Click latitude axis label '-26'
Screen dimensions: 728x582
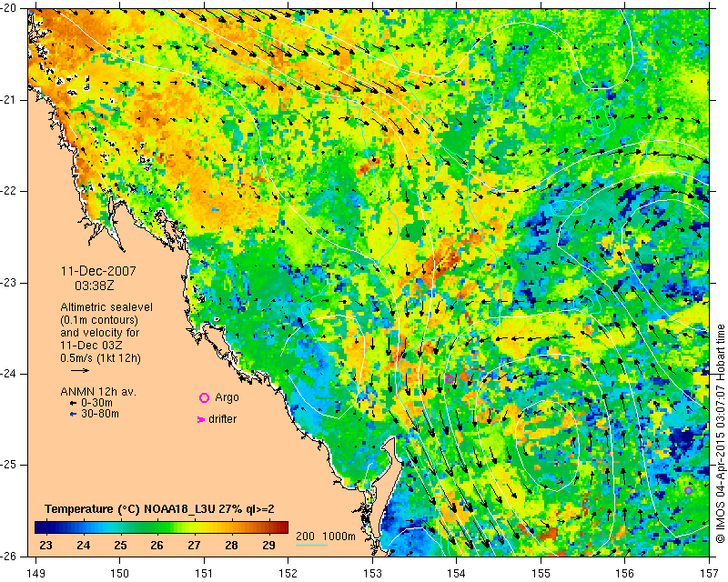point(8,556)
